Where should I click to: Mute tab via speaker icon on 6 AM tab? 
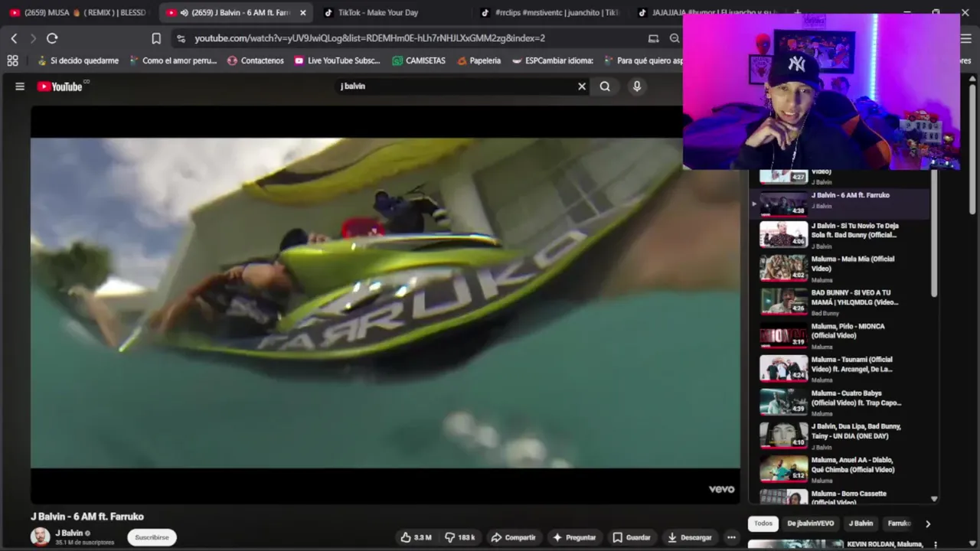coord(184,13)
